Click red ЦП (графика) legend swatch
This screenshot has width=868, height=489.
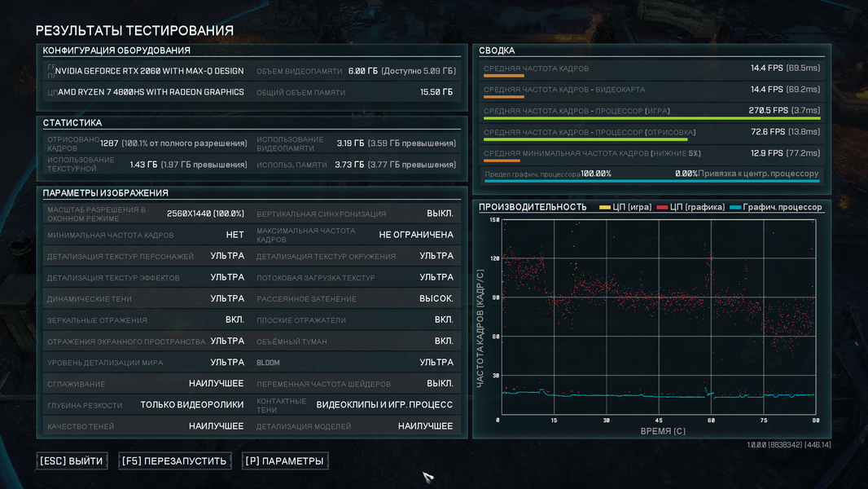(x=662, y=207)
